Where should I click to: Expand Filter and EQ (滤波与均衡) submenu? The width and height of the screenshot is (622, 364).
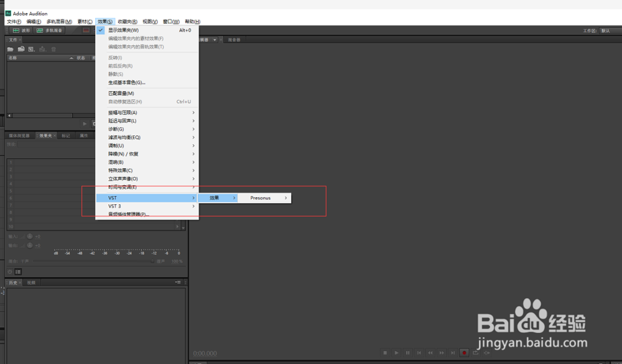[x=147, y=137]
